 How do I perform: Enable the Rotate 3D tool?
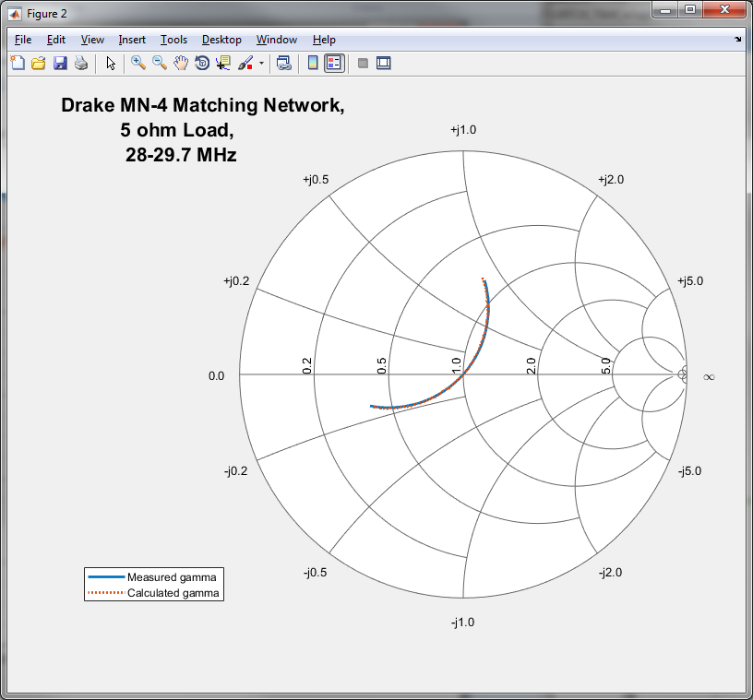click(202, 63)
